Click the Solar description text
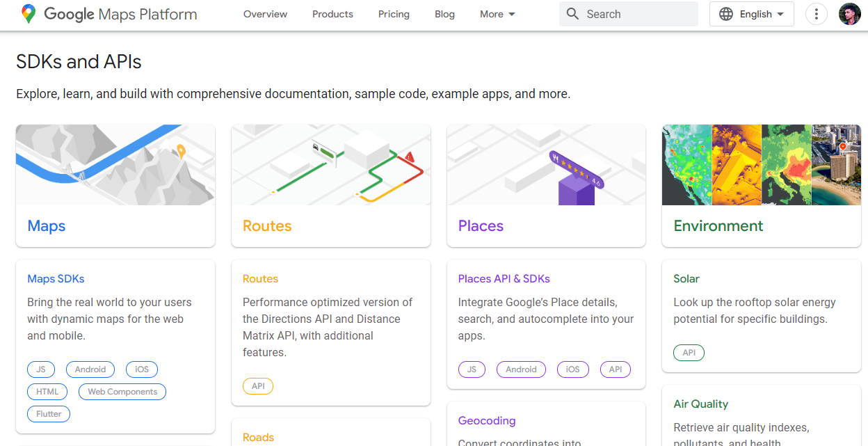 point(755,311)
